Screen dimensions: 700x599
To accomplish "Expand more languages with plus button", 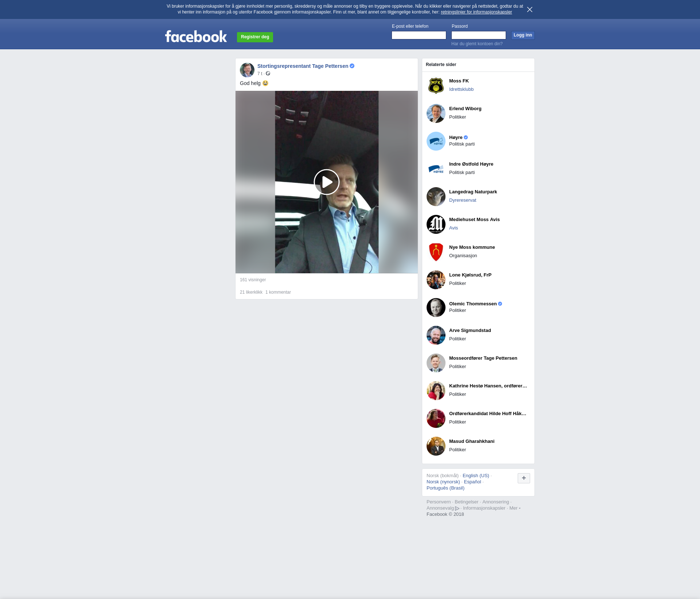I will (x=524, y=478).
